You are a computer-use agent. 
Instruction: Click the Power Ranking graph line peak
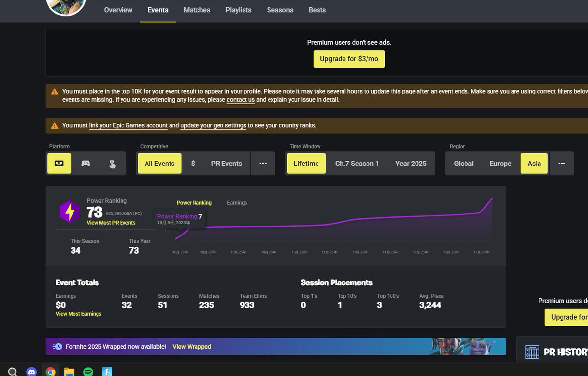(x=491, y=199)
